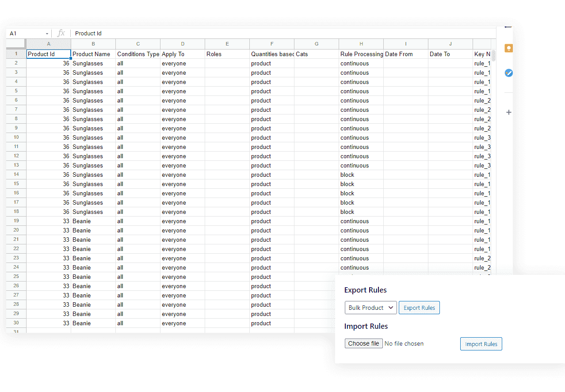Click the first 'block' cell in row 14
Viewport: 565px width, 392px height.
pos(361,175)
